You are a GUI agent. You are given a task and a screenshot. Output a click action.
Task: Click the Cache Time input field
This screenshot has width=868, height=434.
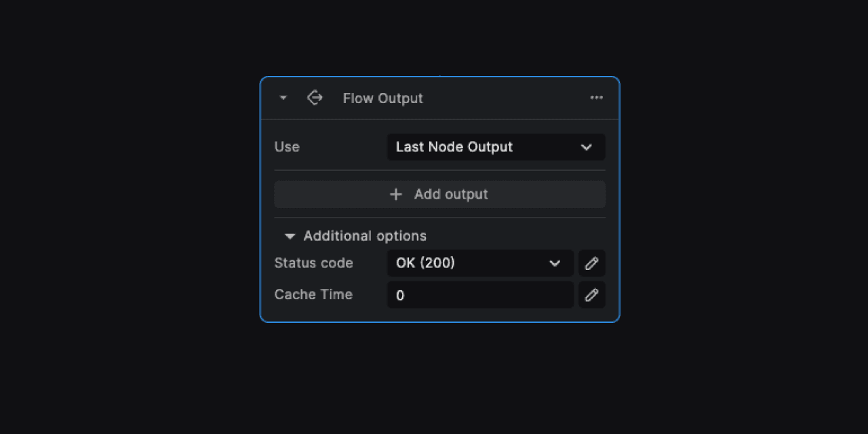pyautogui.click(x=480, y=295)
